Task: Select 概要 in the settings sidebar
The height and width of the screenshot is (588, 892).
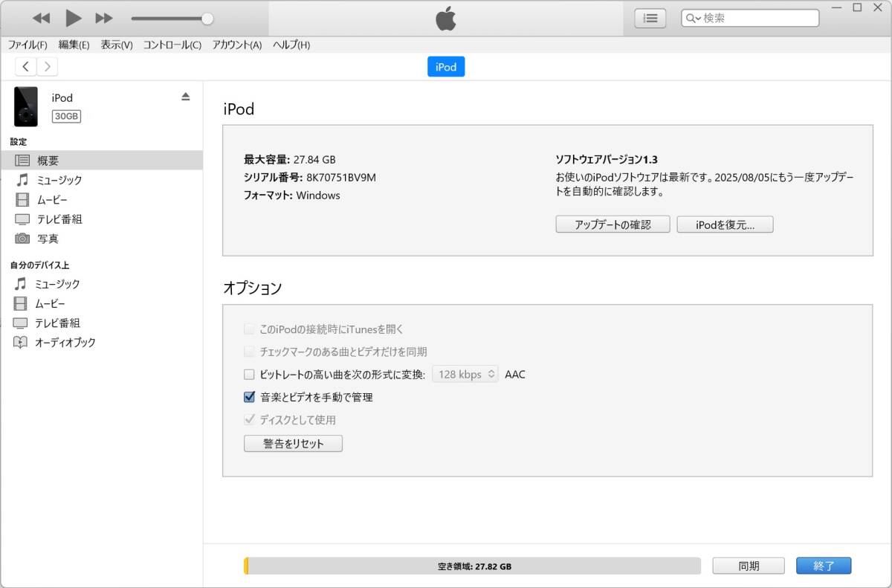Action: point(101,160)
